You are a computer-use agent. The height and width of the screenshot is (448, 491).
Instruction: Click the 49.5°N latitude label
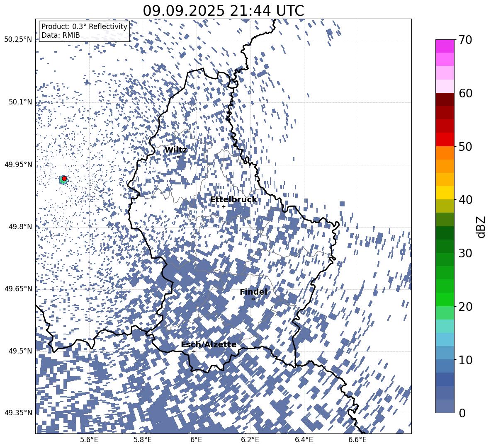(x=20, y=351)
